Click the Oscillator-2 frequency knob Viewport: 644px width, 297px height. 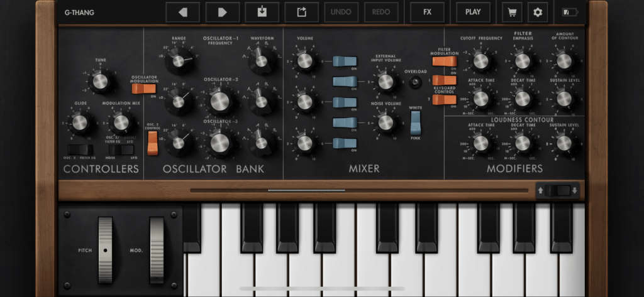220,102
